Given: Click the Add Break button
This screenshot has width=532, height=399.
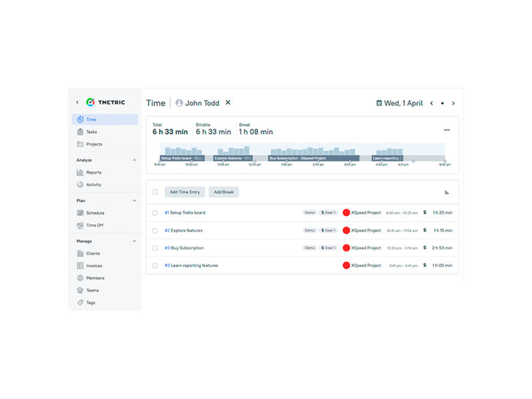Looking at the screenshot, I should pos(223,192).
